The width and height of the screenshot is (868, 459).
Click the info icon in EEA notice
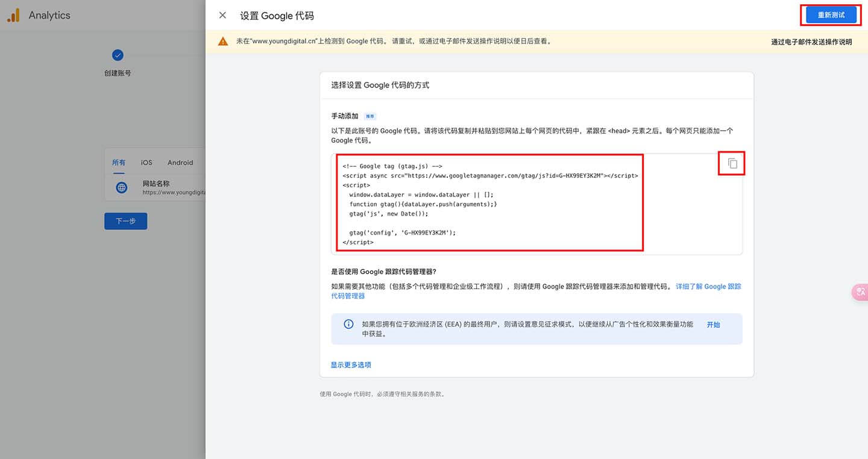click(x=348, y=324)
